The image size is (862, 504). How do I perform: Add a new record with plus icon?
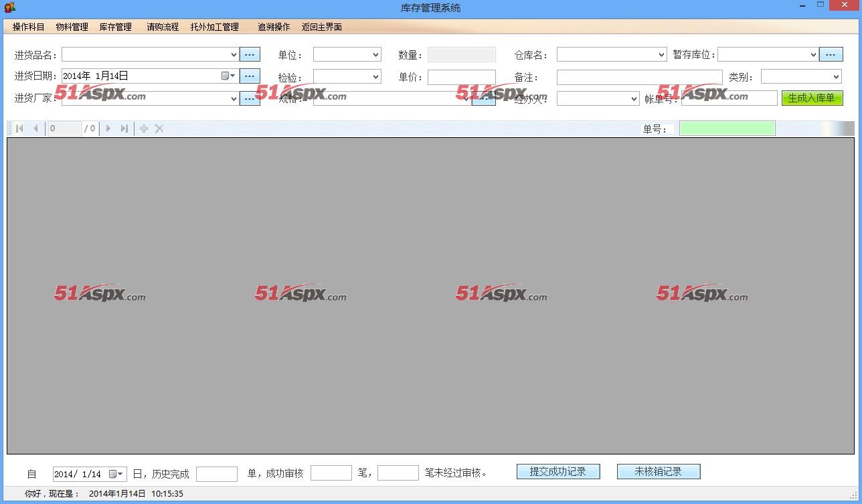[143, 129]
